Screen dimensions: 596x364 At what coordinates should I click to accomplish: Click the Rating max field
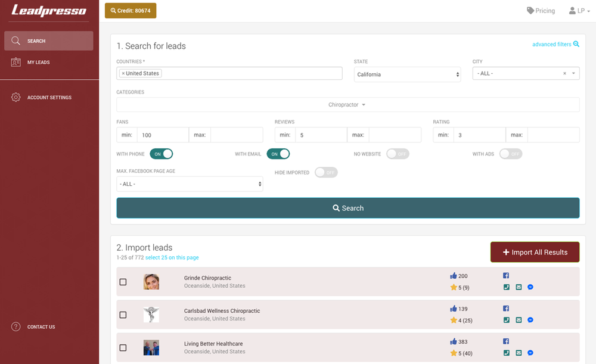point(554,135)
